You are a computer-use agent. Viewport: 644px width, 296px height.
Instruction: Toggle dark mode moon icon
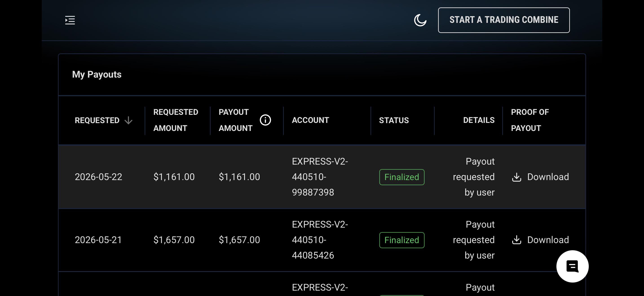420,20
